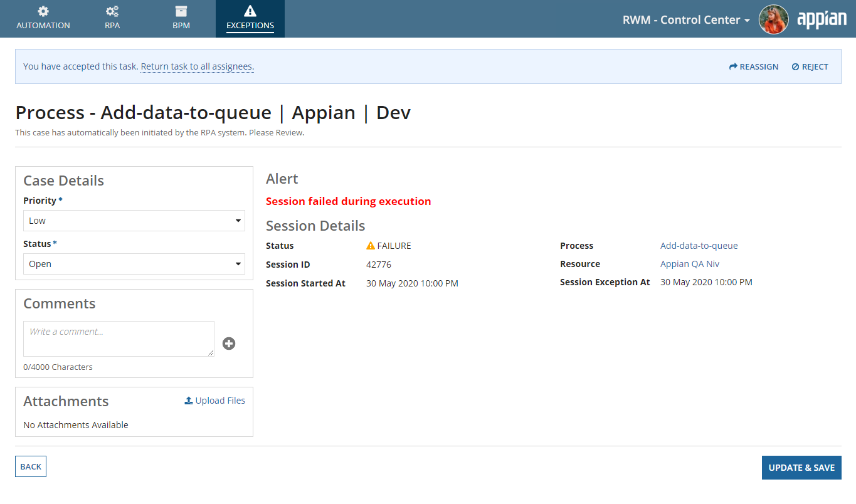The image size is (856, 504).
Task: Open RWM - Control Center site dropdown
Action: point(686,20)
